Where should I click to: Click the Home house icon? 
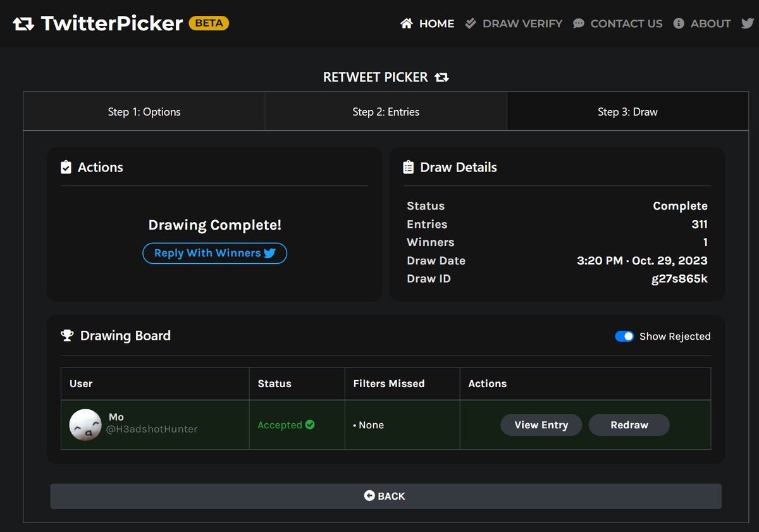pyautogui.click(x=407, y=23)
